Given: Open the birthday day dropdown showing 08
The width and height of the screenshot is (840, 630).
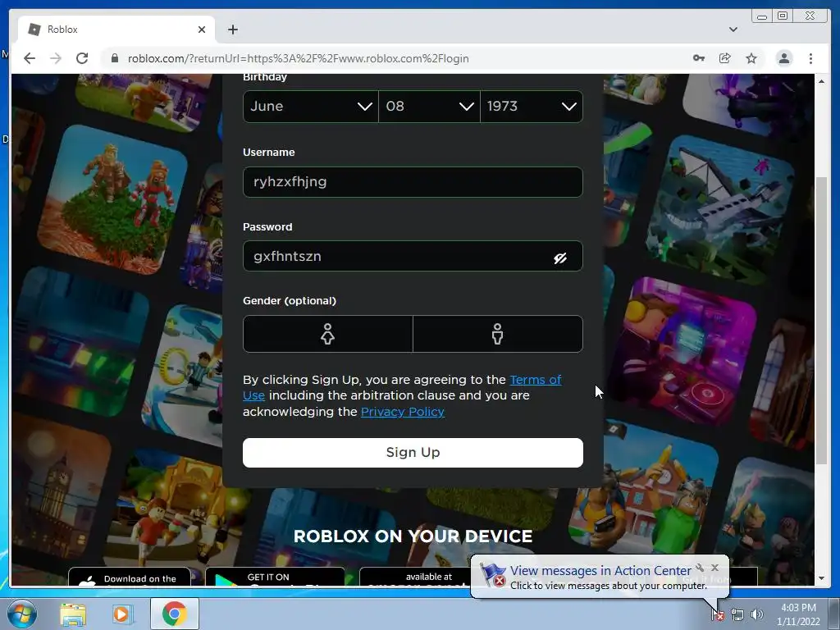Looking at the screenshot, I should [429, 106].
